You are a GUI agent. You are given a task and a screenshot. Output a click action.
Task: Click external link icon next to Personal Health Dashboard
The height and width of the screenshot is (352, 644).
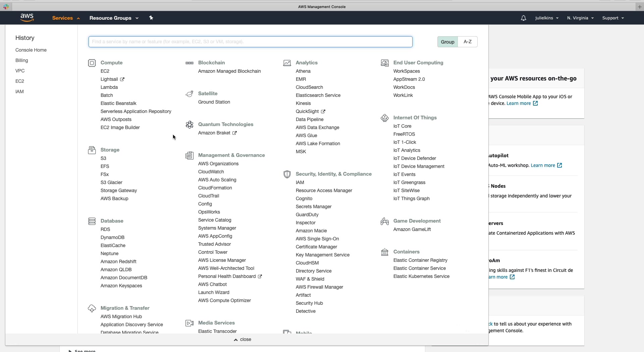[260, 277]
